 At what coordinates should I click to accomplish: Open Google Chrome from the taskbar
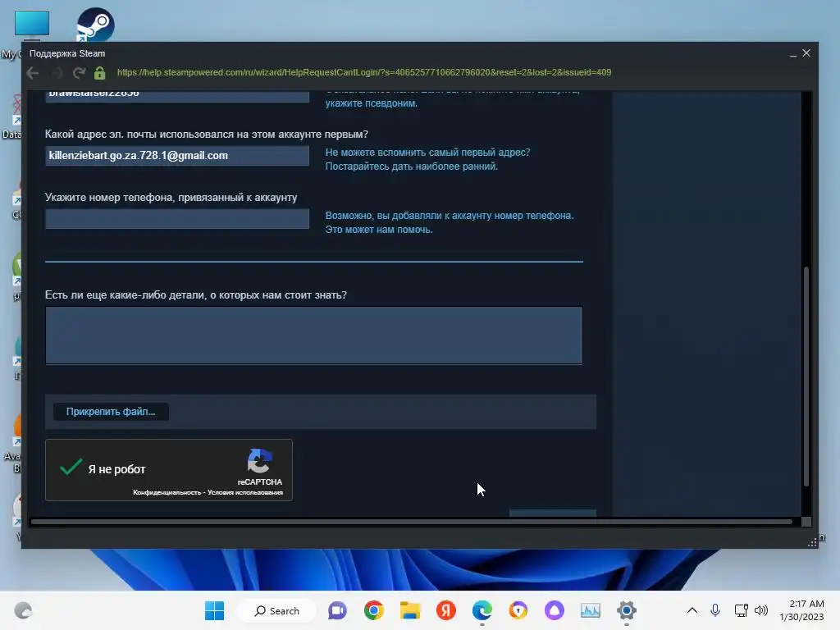[374, 610]
